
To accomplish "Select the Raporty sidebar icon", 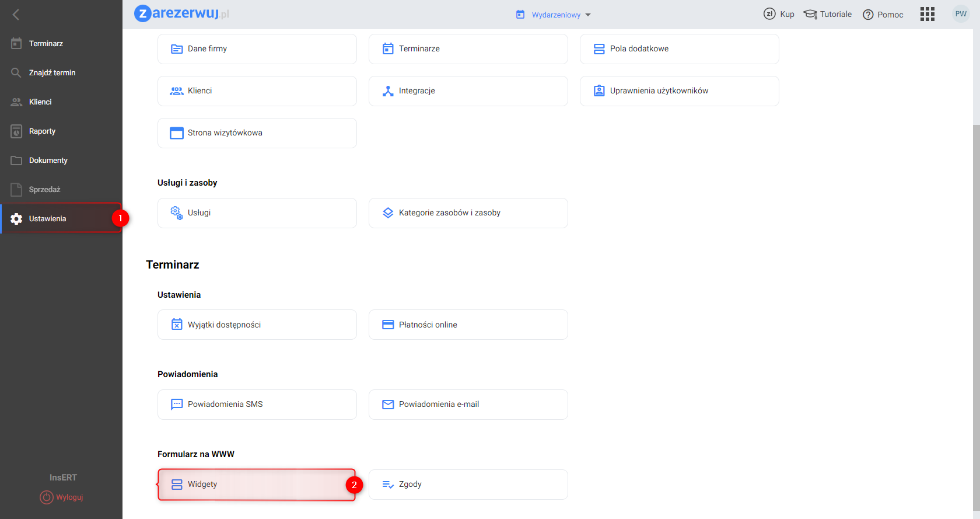I will pos(16,131).
